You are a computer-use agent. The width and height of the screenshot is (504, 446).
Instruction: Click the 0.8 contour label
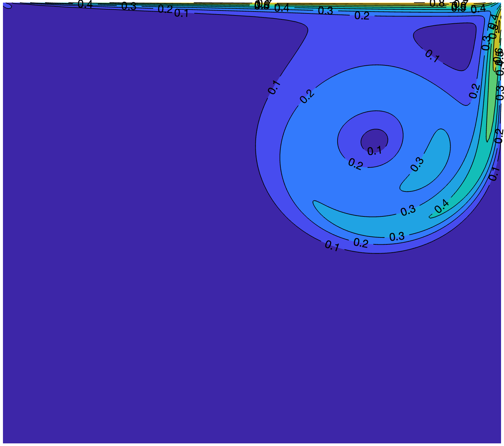point(437,3)
